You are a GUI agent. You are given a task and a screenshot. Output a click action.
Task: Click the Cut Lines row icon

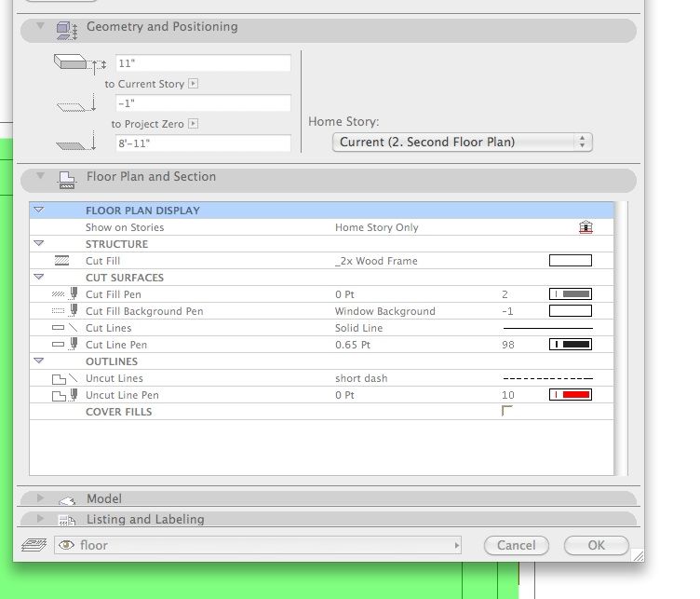click(x=65, y=327)
